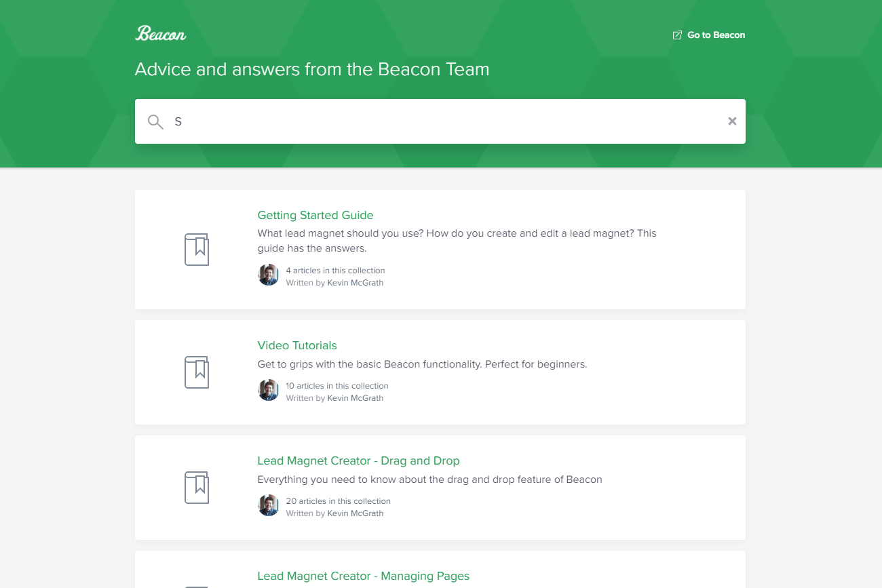Click 'Written by Kevin McGrath' in Getting Started card
882x588 pixels.
point(334,283)
